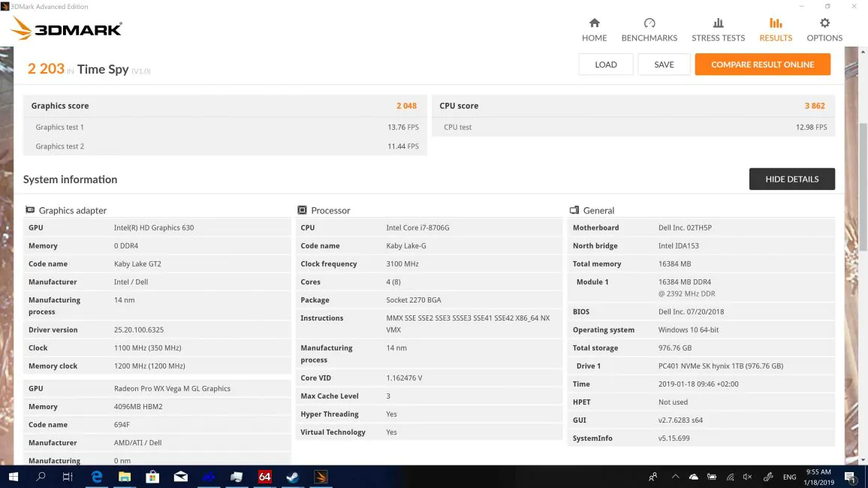Open Microsoft Store from taskbar
Image resolution: width=868 pixels, height=488 pixels.
(152, 477)
